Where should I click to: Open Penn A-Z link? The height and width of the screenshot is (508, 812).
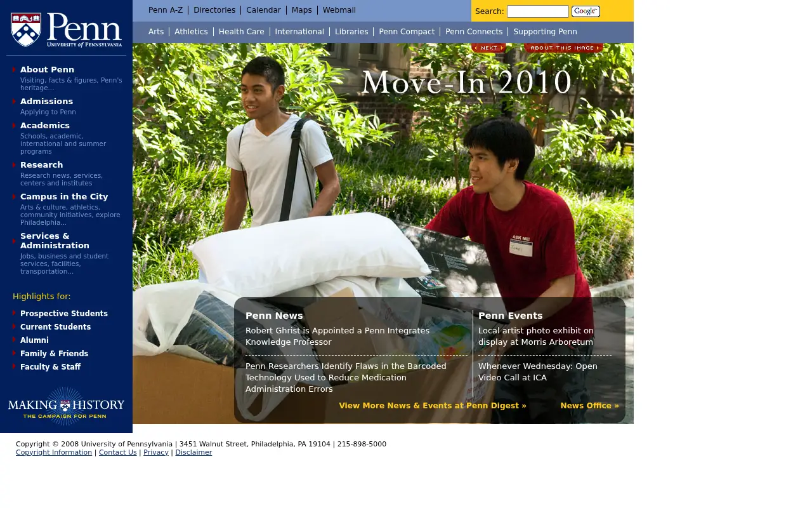pyautogui.click(x=166, y=10)
